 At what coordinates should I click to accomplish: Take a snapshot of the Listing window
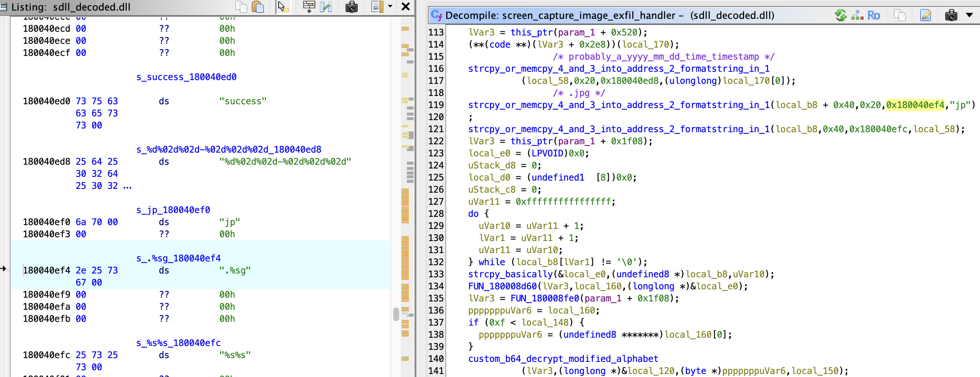[351, 7]
